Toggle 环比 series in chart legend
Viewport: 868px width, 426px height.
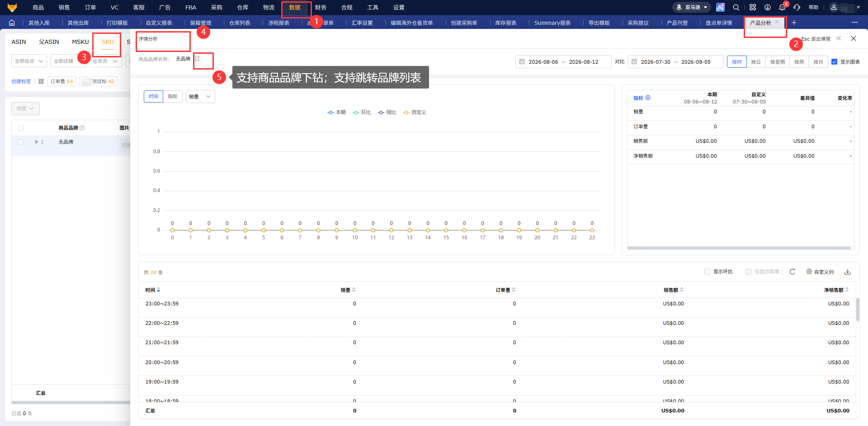click(x=362, y=112)
